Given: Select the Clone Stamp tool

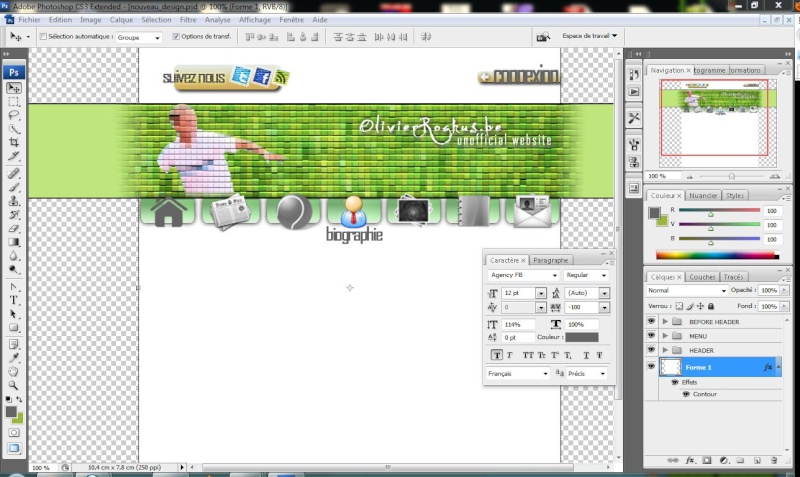Looking at the screenshot, I should (14, 201).
